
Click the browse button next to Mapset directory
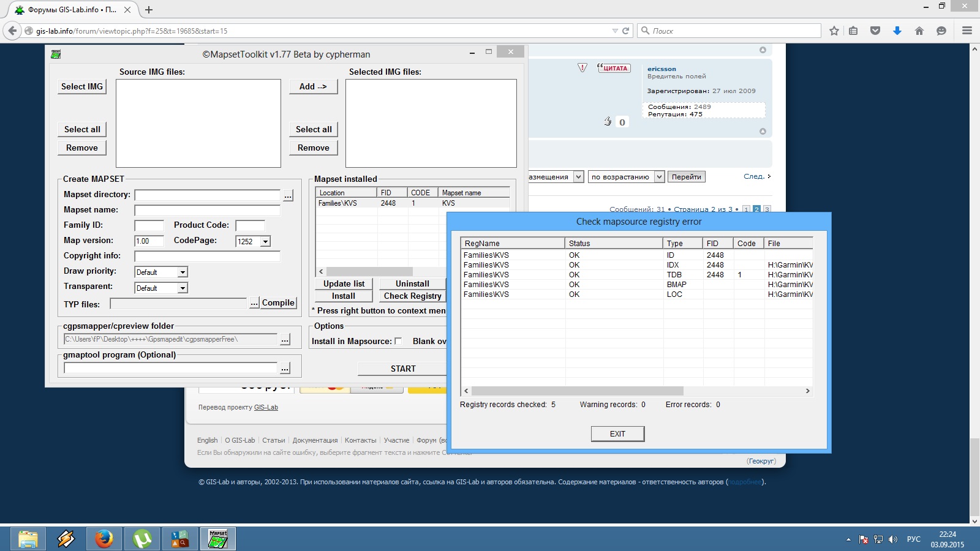(288, 195)
